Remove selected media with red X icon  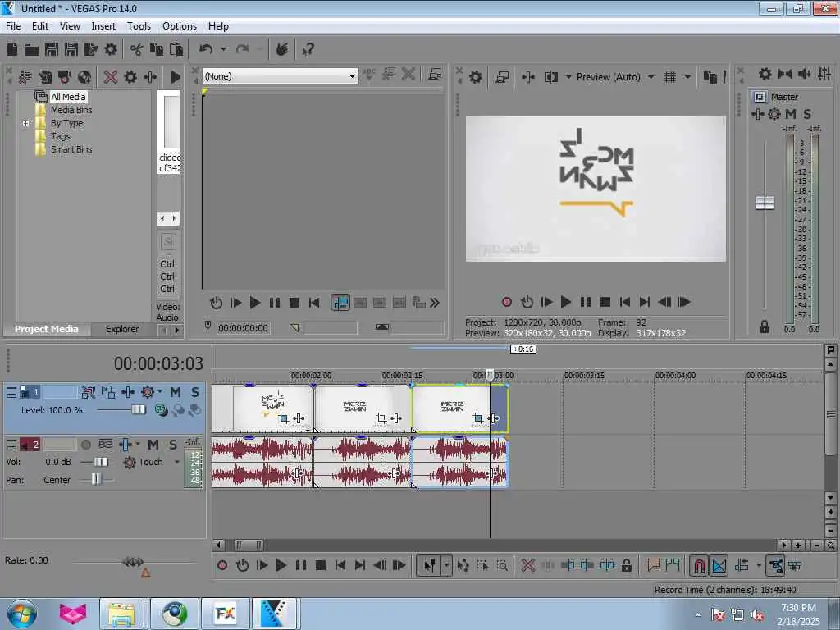[x=111, y=77]
